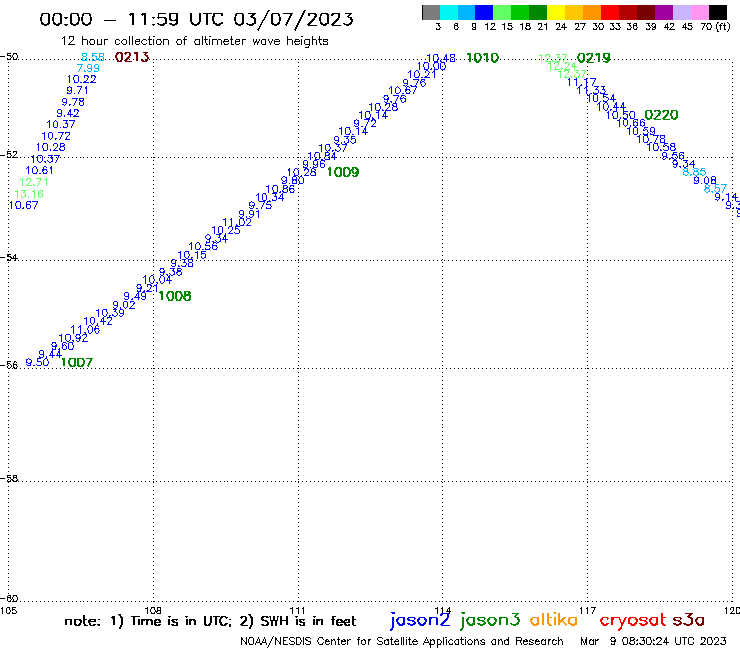Screen dimensions: 740x650
Task: Select the cryosat satellite label
Action: 632,621
